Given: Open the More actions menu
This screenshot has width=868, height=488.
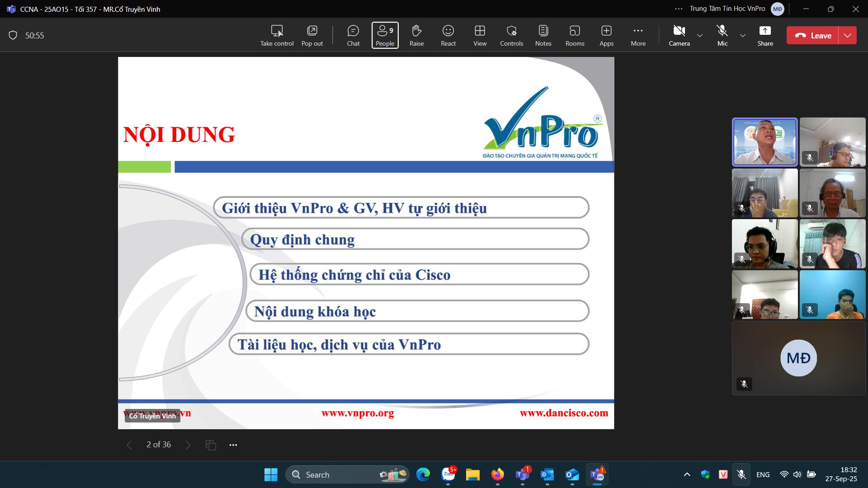Looking at the screenshot, I should pyautogui.click(x=638, y=35).
